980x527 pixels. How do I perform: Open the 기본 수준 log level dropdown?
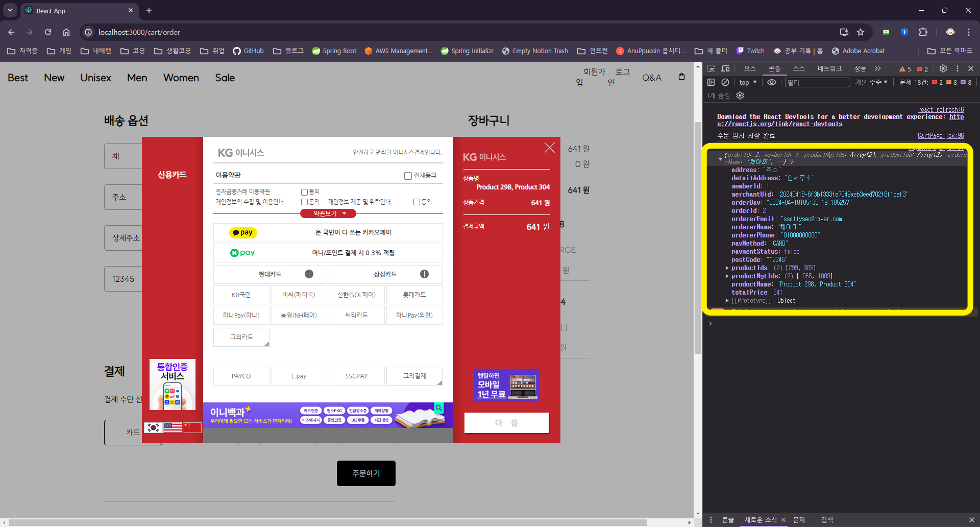pos(871,82)
